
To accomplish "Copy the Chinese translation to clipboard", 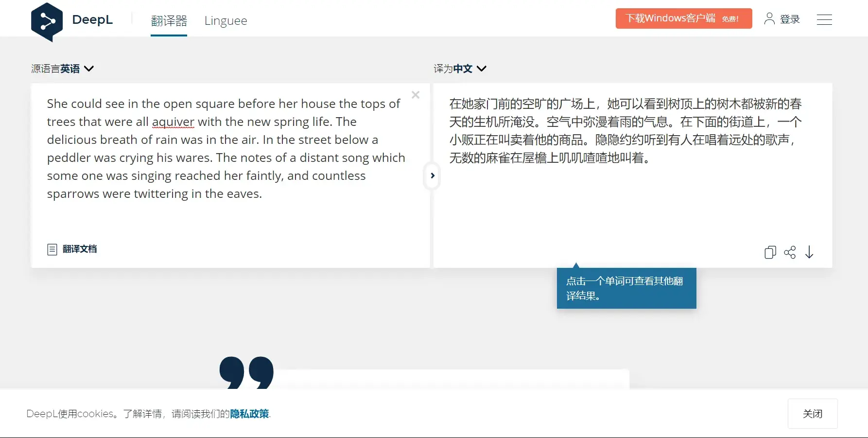I will (770, 252).
